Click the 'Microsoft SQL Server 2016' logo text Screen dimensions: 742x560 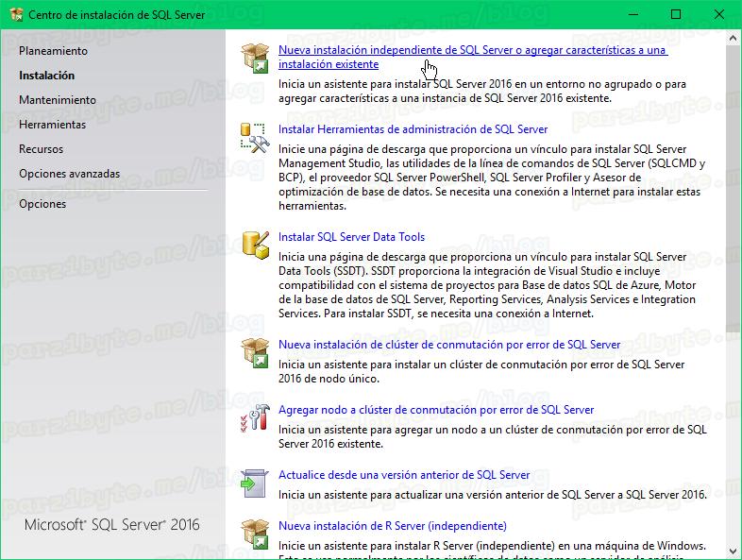coord(112,524)
